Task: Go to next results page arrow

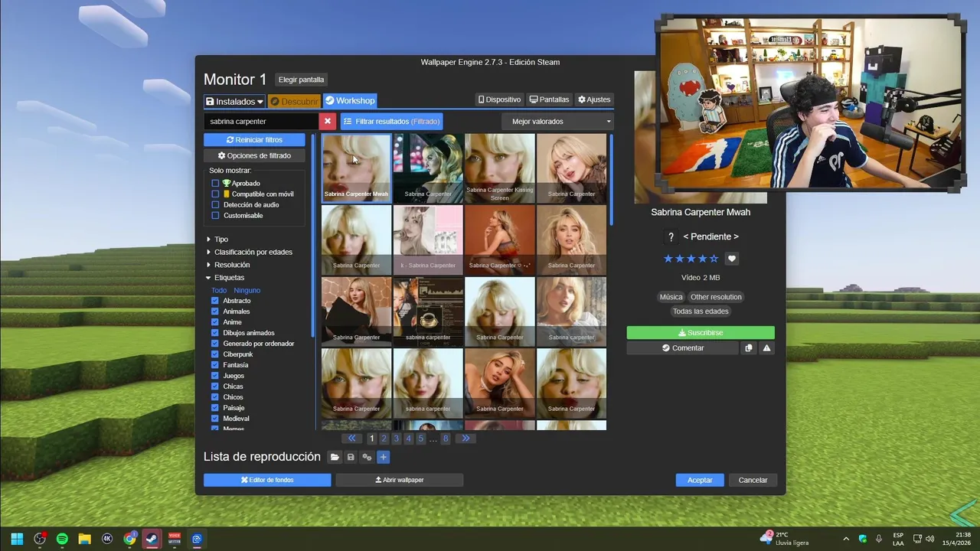Action: click(x=465, y=439)
